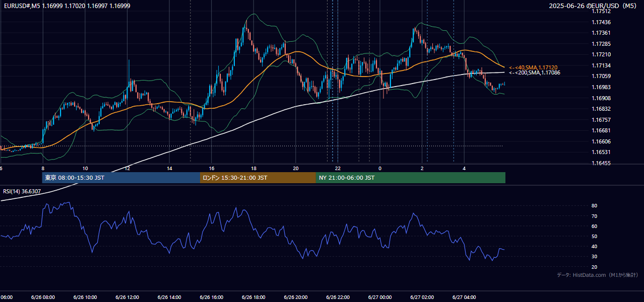
Task: Click the 6/26 14:00 date label
Action: 169,297
